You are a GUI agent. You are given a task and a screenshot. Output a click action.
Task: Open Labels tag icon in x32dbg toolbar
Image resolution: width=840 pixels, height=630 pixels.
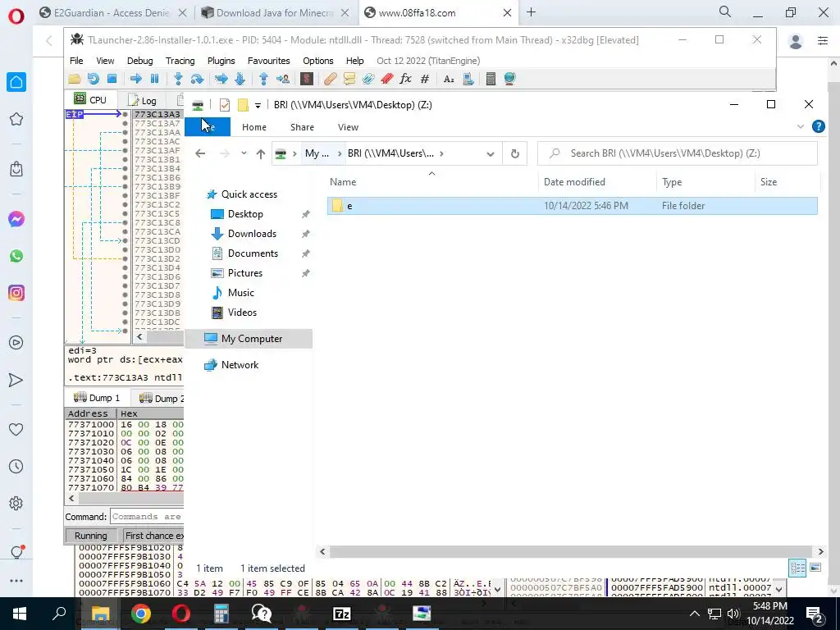point(368,80)
